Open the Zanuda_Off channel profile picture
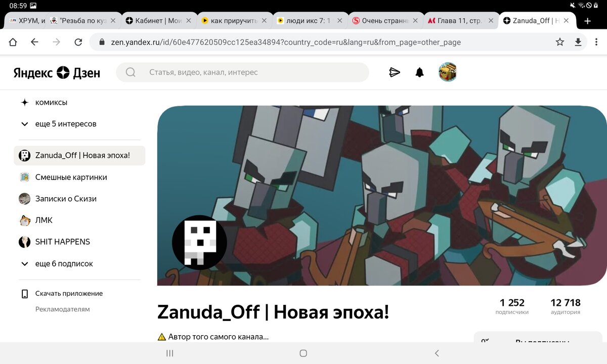Image resolution: width=607 pixels, height=364 pixels. coord(200,242)
